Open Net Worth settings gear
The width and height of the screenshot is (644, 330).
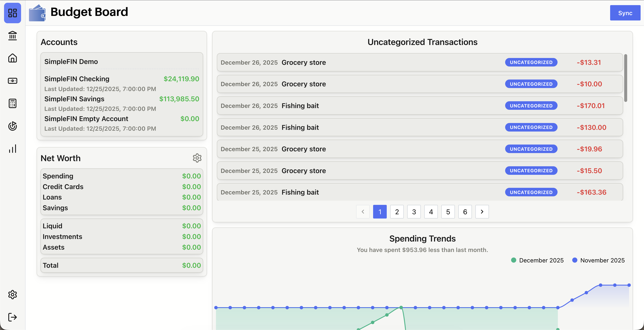[x=197, y=158]
